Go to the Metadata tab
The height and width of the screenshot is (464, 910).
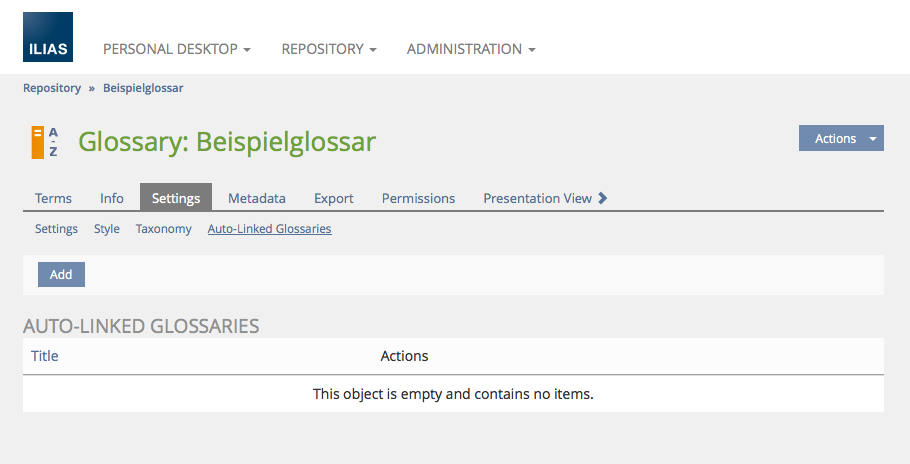257,198
